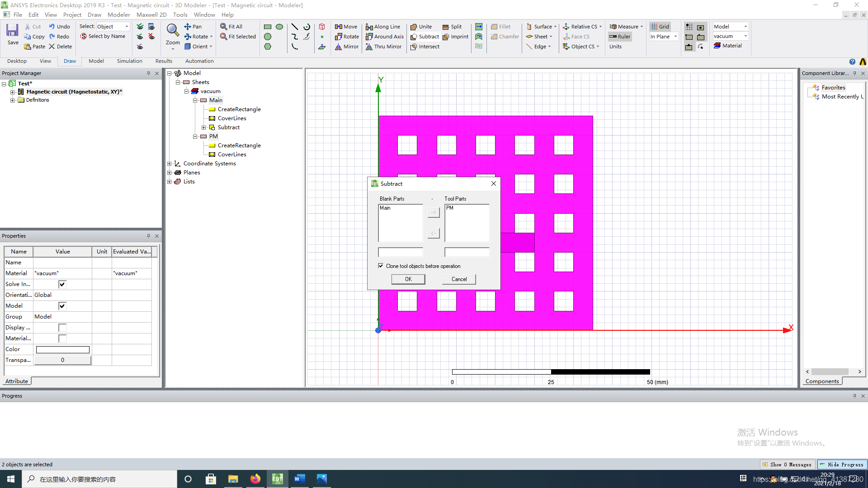The height and width of the screenshot is (488, 868).
Task: Choose the Mirror tool
Action: point(347,47)
